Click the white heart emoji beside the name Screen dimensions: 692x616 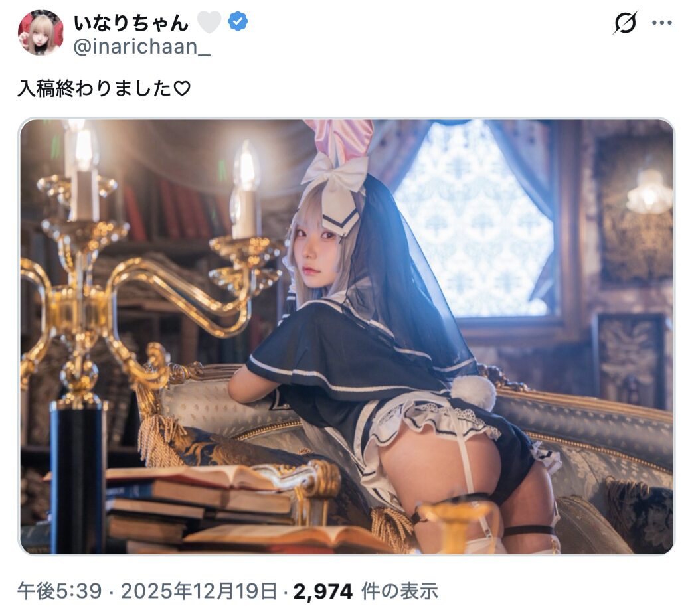[x=209, y=22]
